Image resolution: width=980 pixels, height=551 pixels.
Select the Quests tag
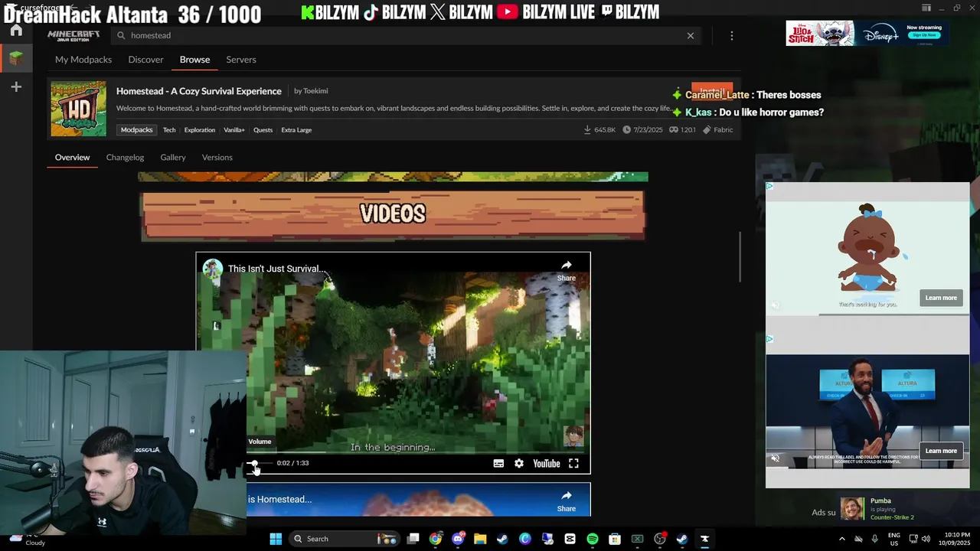pyautogui.click(x=263, y=130)
